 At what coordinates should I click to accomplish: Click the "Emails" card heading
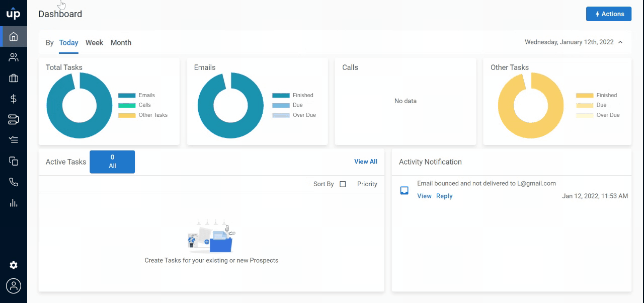tap(205, 67)
